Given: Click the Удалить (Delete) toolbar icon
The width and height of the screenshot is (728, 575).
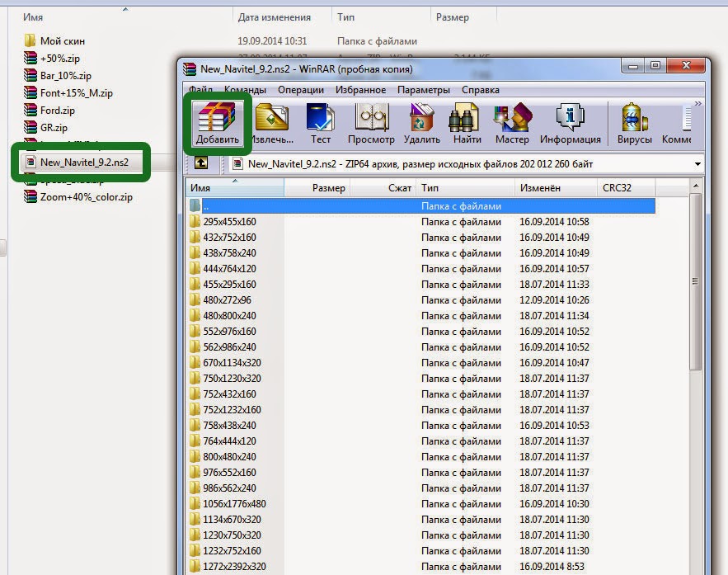Looking at the screenshot, I should [x=421, y=124].
